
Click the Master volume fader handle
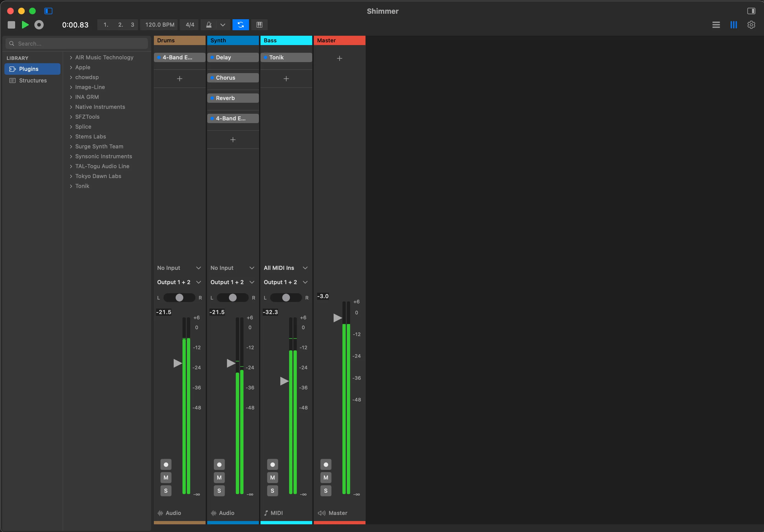337,318
